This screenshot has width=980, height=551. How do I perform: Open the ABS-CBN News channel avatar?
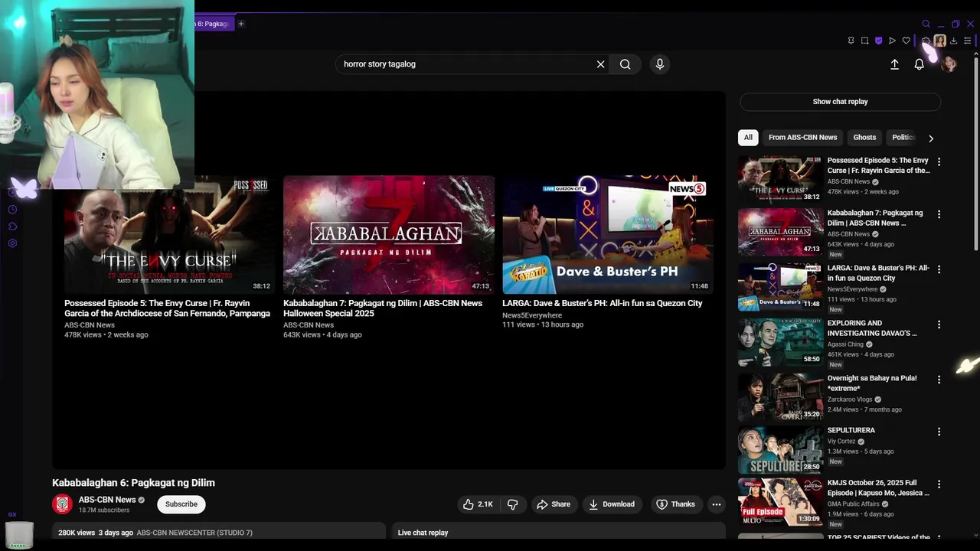[x=62, y=504]
